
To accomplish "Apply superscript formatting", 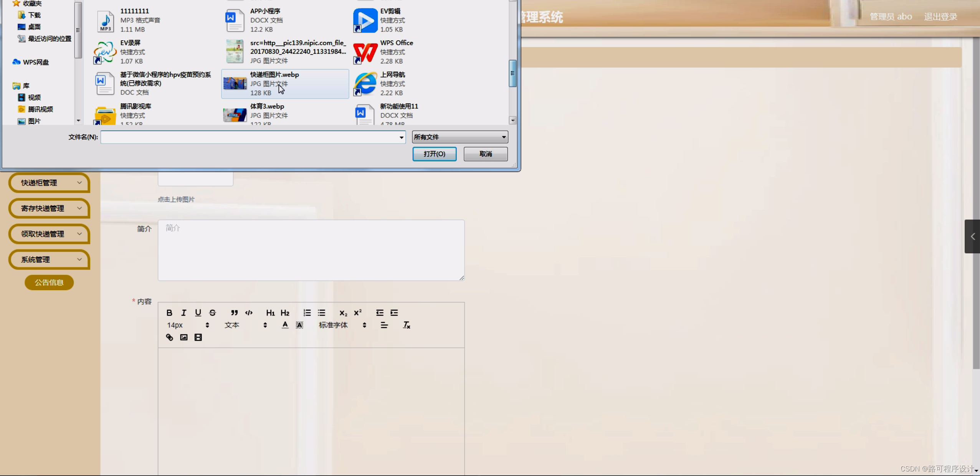I will pyautogui.click(x=357, y=312).
